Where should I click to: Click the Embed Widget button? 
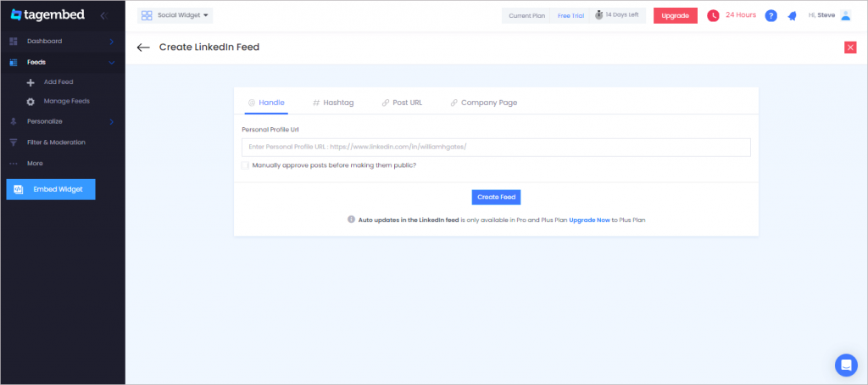[51, 189]
